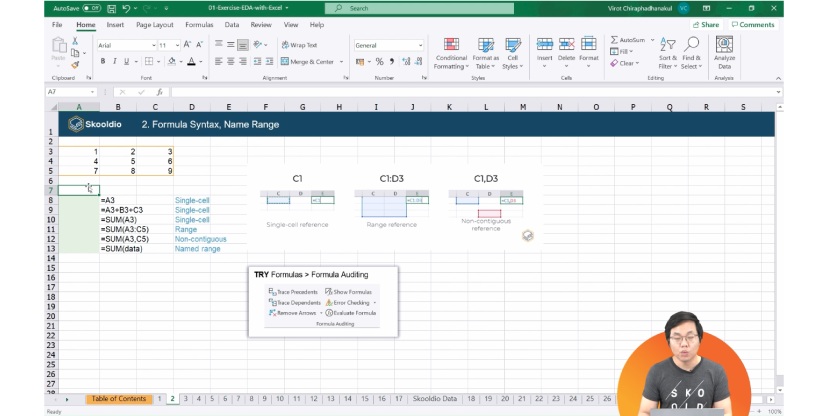Switch to the Data ribbon tab
Image resolution: width=827 pixels, height=416 pixels.
point(232,25)
